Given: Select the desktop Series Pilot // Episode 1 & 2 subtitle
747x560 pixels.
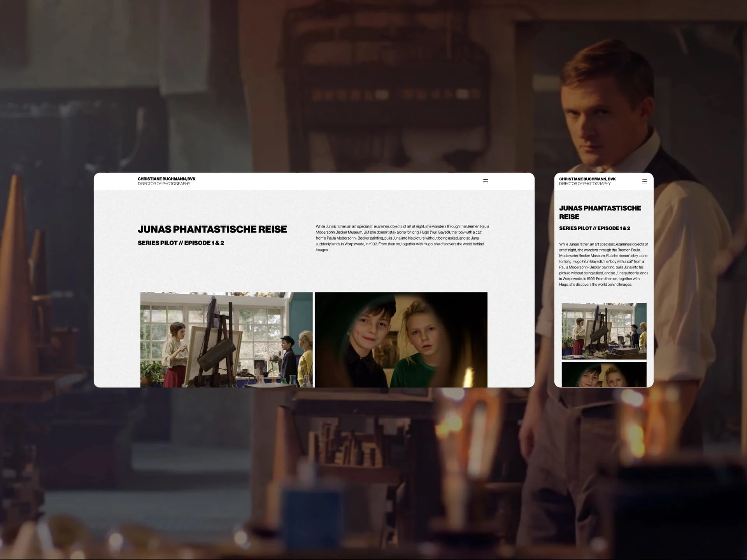Looking at the screenshot, I should coord(181,243).
